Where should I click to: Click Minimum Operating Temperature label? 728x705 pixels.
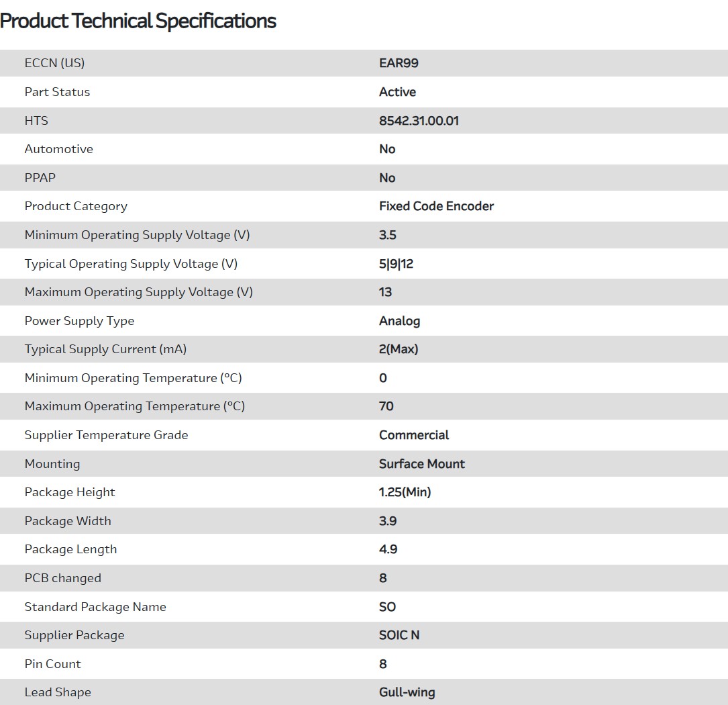click(133, 378)
